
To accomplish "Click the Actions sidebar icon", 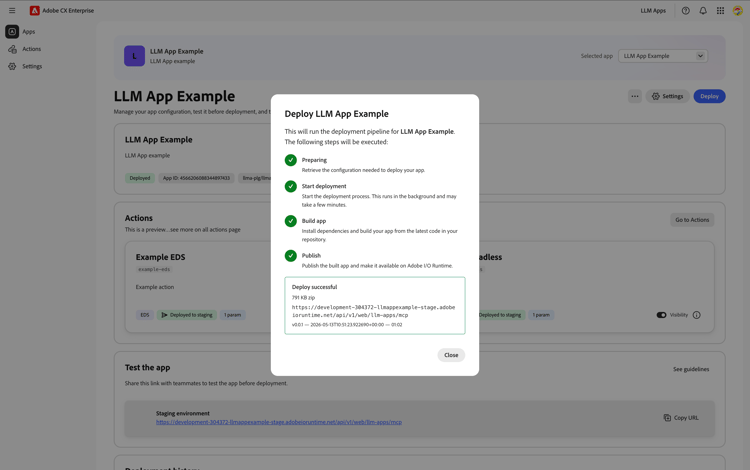I will pyautogui.click(x=12, y=49).
